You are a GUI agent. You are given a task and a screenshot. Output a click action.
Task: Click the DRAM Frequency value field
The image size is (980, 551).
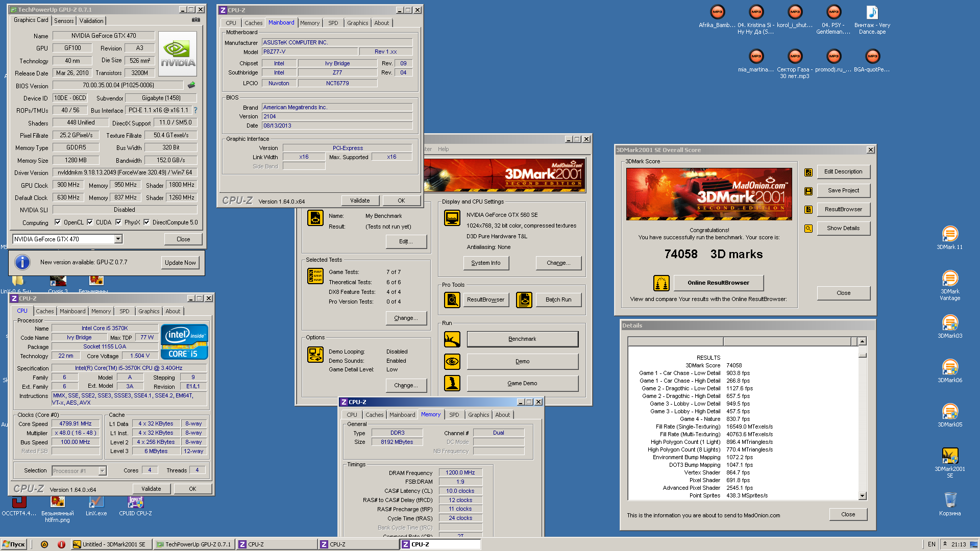[460, 473]
